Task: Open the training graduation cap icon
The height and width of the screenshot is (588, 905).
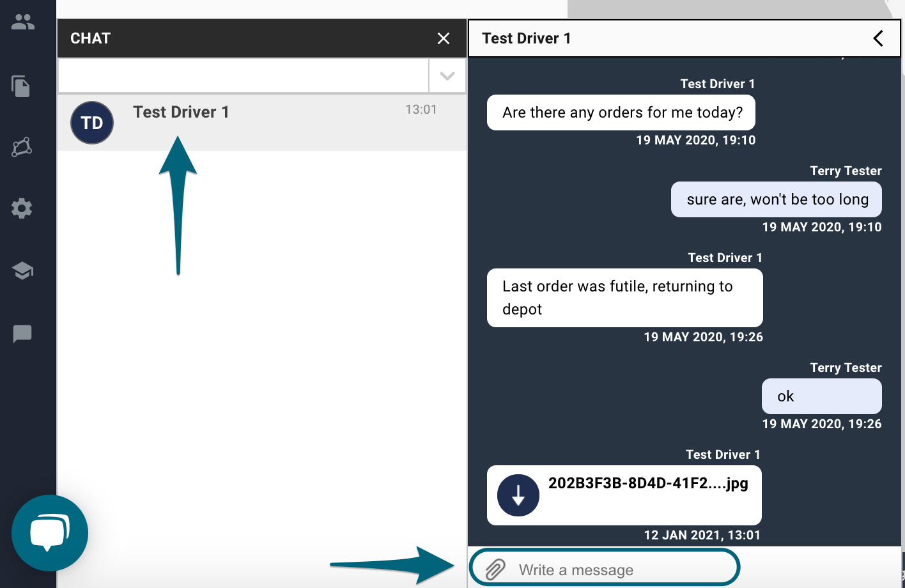Action: (x=22, y=271)
